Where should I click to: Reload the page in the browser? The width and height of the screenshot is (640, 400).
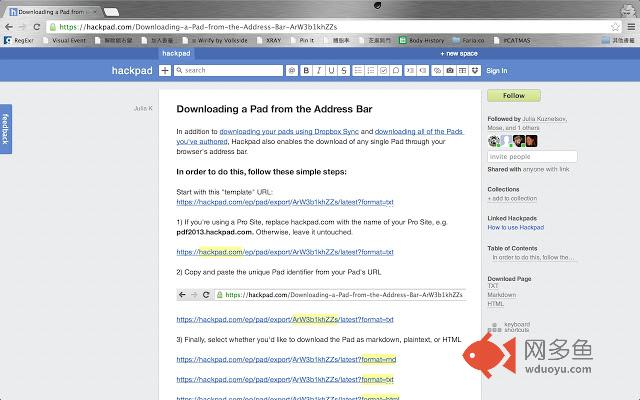tap(37, 27)
